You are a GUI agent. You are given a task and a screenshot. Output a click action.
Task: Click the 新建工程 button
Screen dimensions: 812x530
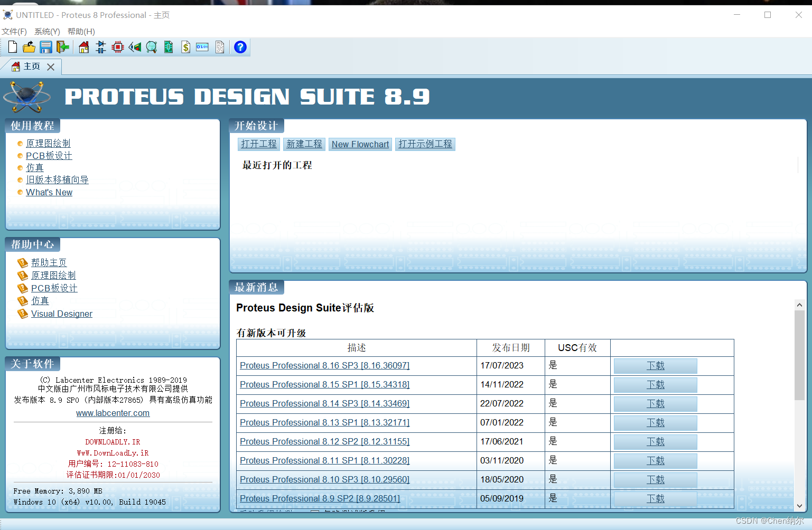304,144
